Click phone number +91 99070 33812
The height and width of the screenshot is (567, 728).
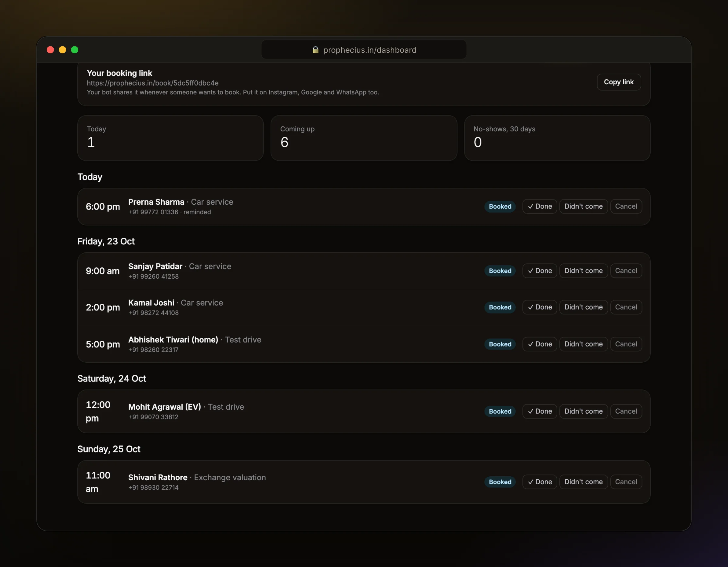pyautogui.click(x=153, y=417)
